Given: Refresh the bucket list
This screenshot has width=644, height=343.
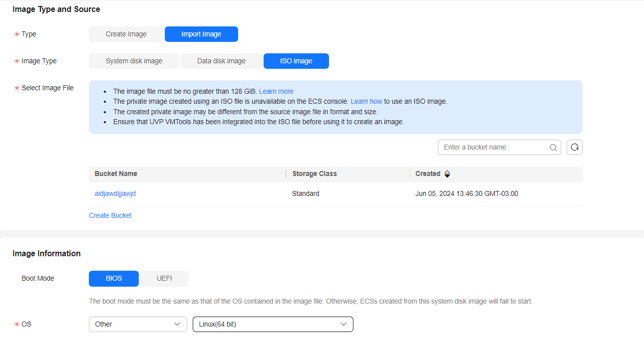Looking at the screenshot, I should (x=575, y=148).
